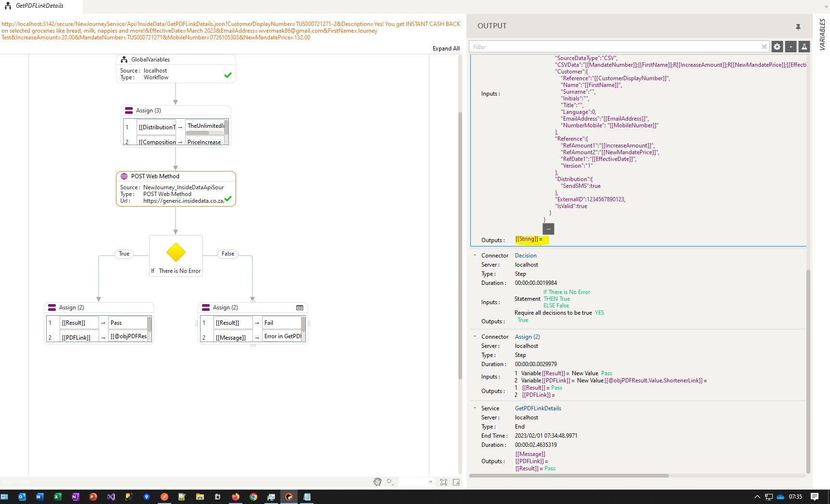Open Visual Studio from the taskbar
Viewport: 830px width, 504px height.
[111, 497]
